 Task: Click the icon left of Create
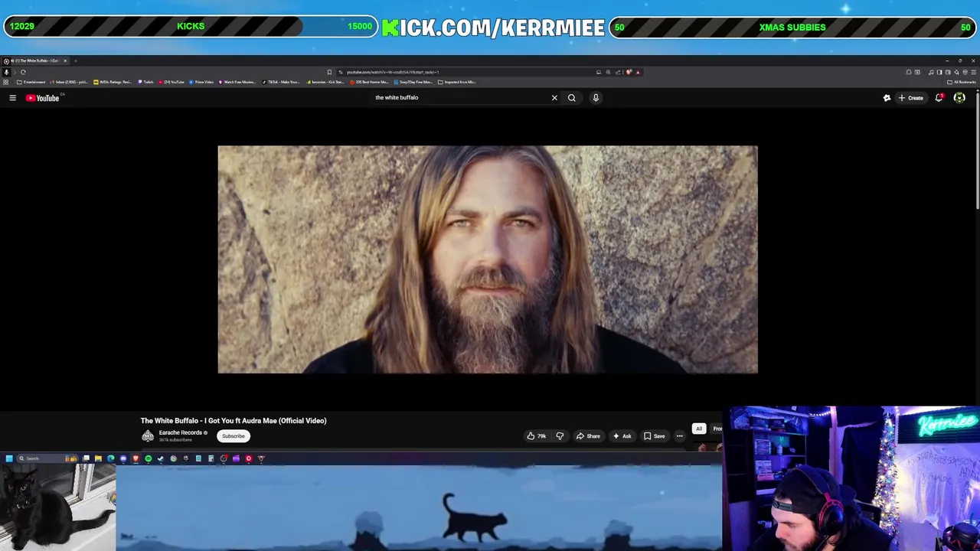(887, 98)
